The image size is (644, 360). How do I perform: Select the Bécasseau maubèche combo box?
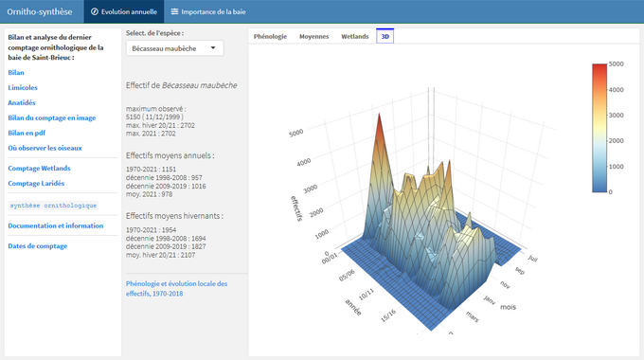(174, 48)
